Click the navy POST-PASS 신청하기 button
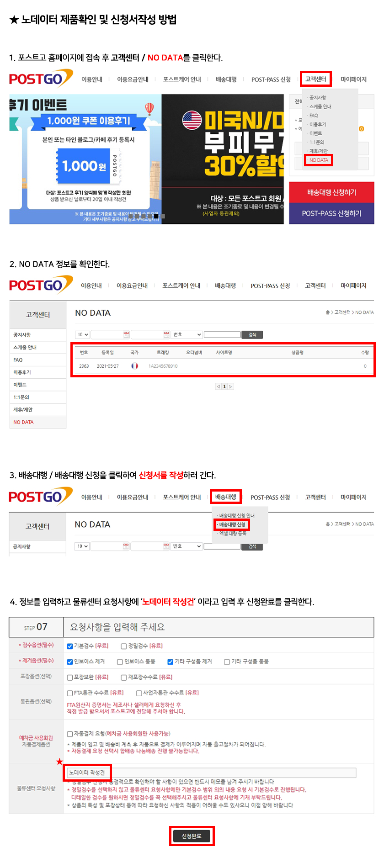Viewport: 384px width, 868px height. point(332,213)
